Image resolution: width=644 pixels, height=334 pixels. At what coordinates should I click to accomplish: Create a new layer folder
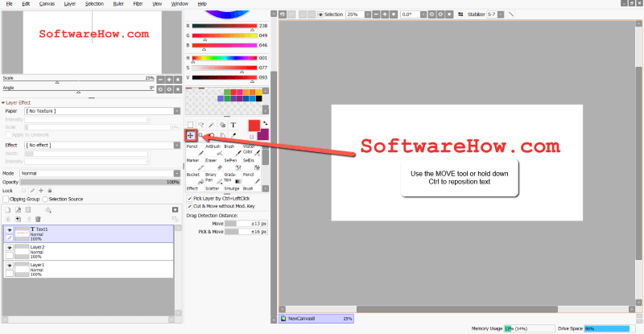pos(28,210)
